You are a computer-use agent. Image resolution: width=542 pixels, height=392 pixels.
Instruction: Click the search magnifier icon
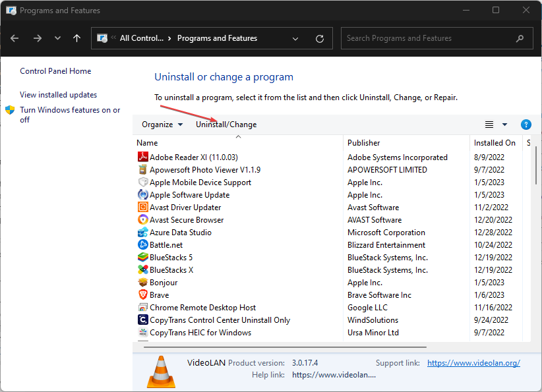520,38
